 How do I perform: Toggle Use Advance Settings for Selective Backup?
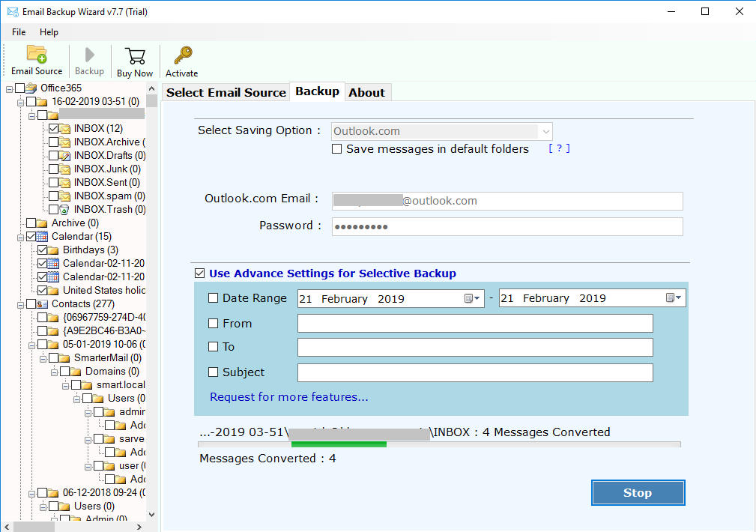[x=199, y=273]
